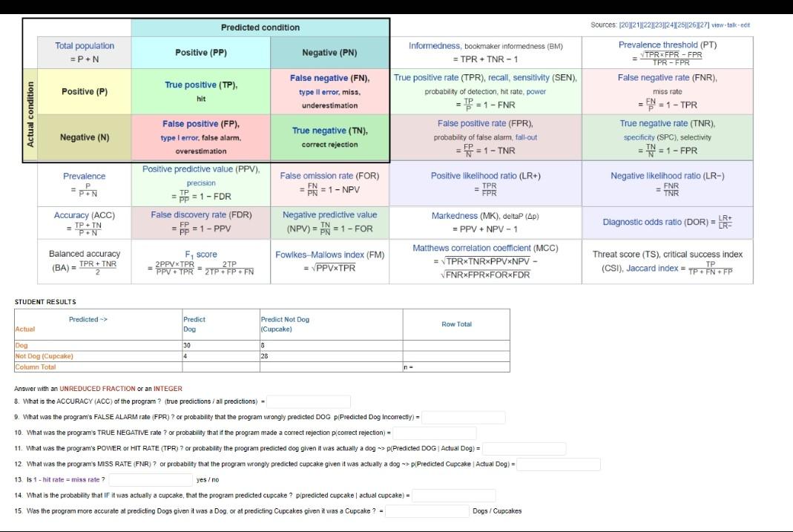Click the Row Total header cell
The height and width of the screenshot is (532, 793).
point(456,324)
